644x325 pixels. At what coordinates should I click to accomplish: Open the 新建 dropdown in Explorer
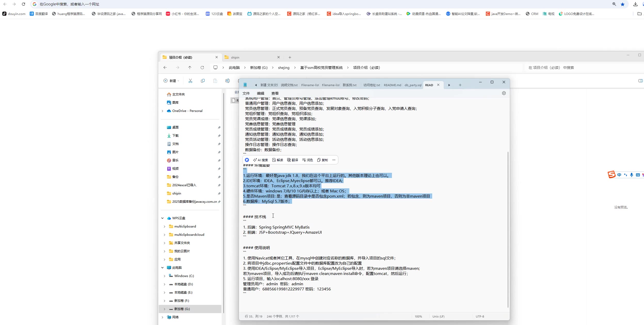click(x=171, y=81)
